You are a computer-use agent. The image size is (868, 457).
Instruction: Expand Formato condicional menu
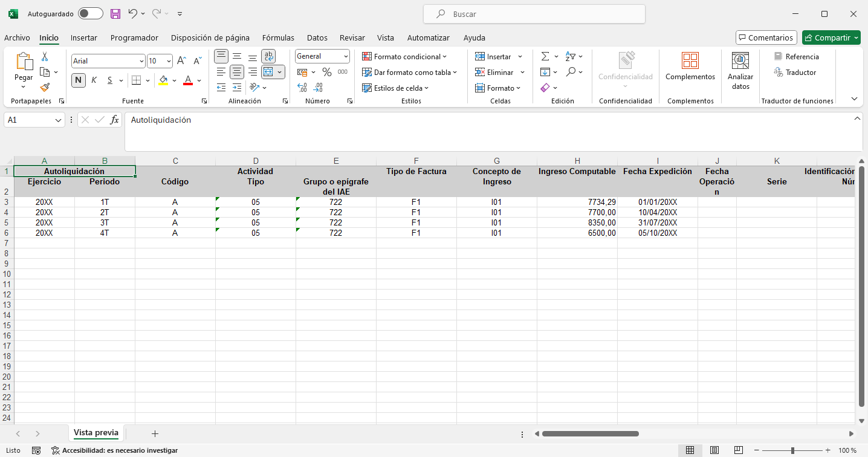click(x=404, y=56)
